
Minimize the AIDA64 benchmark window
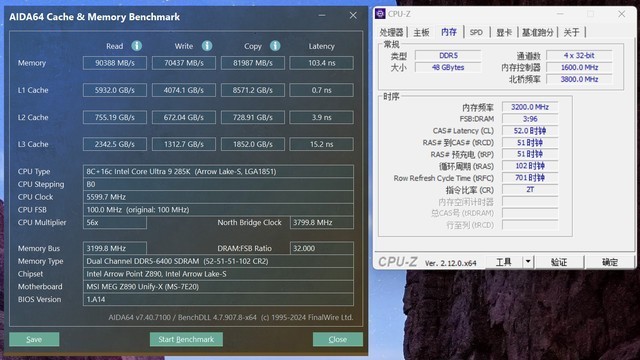coord(322,16)
